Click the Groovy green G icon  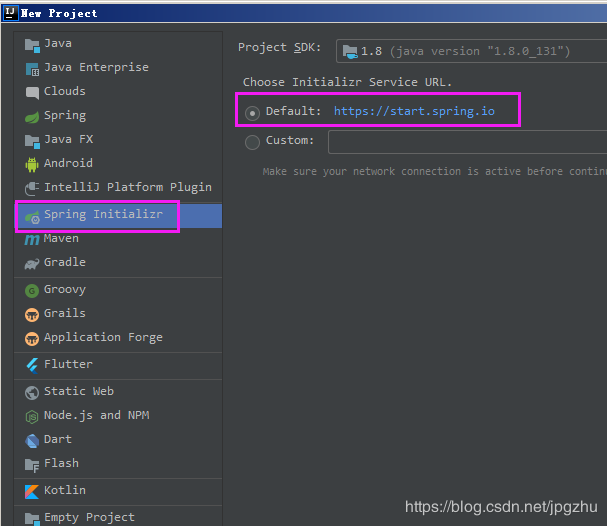tap(32, 291)
